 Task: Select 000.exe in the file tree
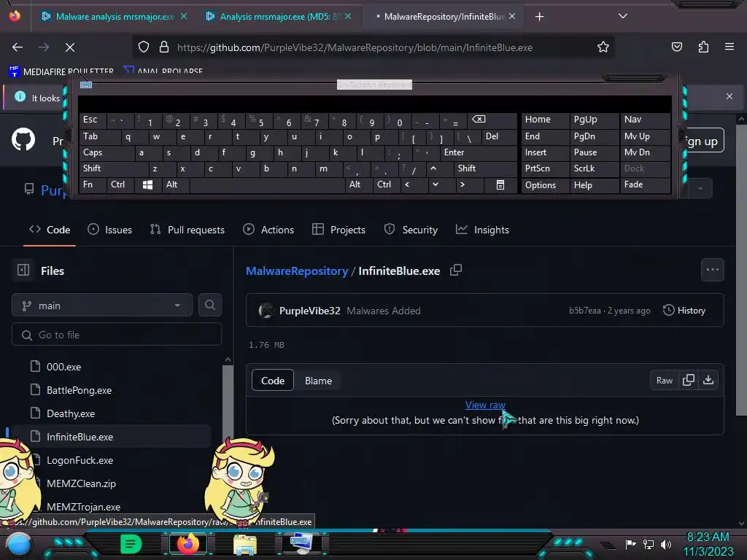[64, 367]
